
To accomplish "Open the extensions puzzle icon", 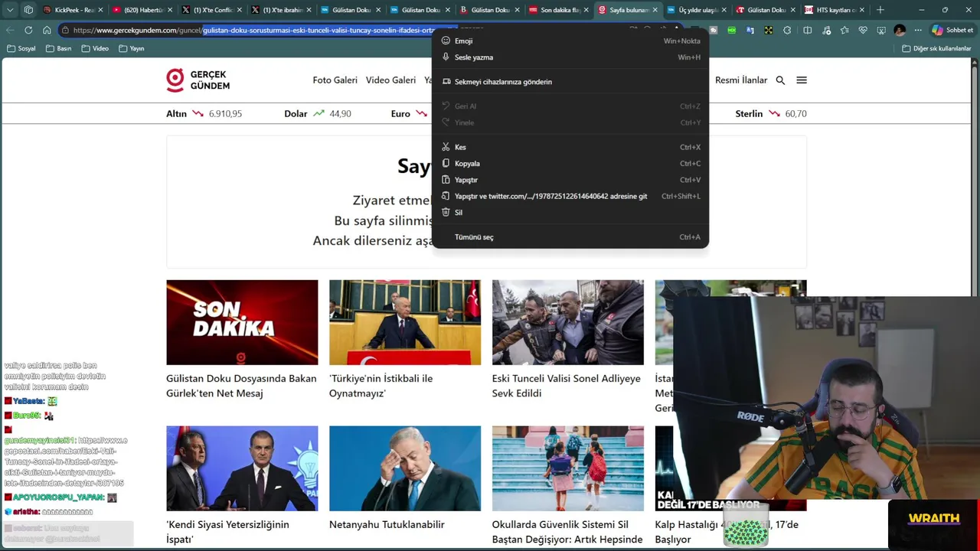I will (x=788, y=30).
